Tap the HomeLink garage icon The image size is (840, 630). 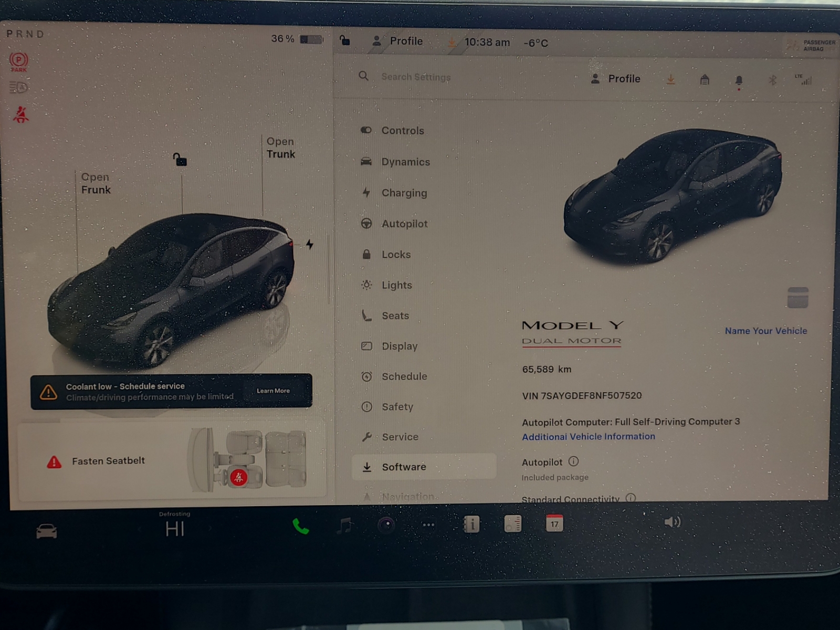[705, 80]
